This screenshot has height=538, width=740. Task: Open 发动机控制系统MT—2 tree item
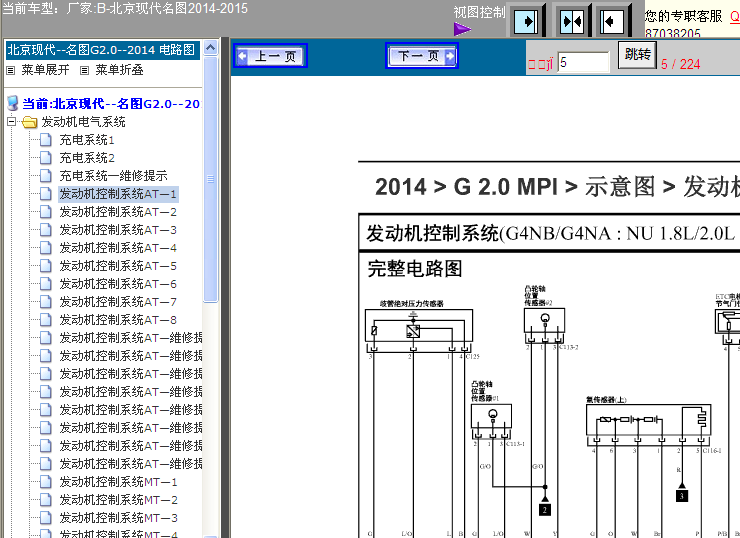pos(118,500)
